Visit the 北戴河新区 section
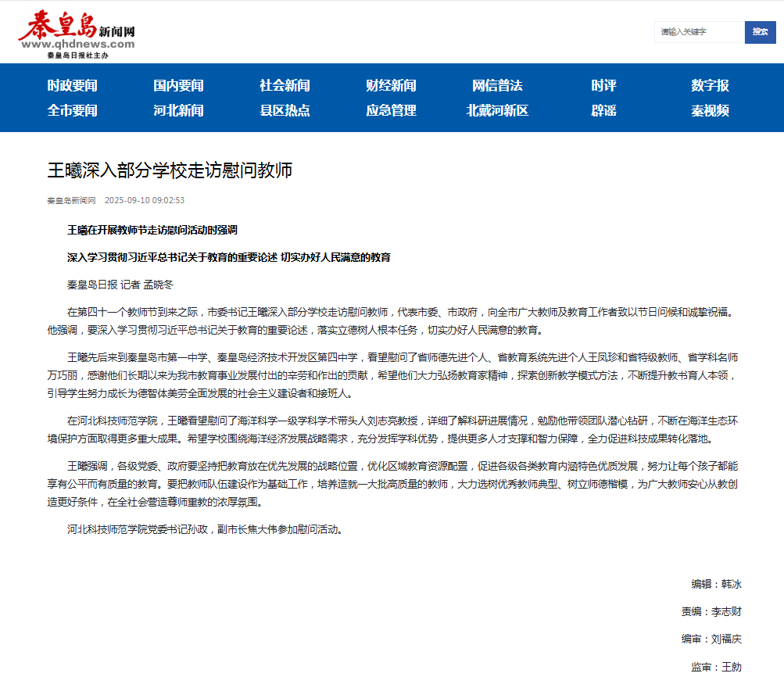The height and width of the screenshot is (684, 784). pyautogui.click(x=497, y=111)
